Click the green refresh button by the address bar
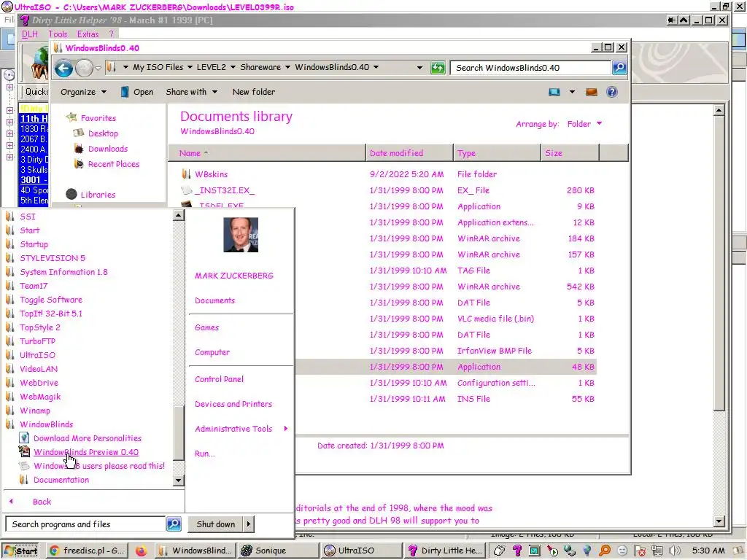 [x=438, y=68]
